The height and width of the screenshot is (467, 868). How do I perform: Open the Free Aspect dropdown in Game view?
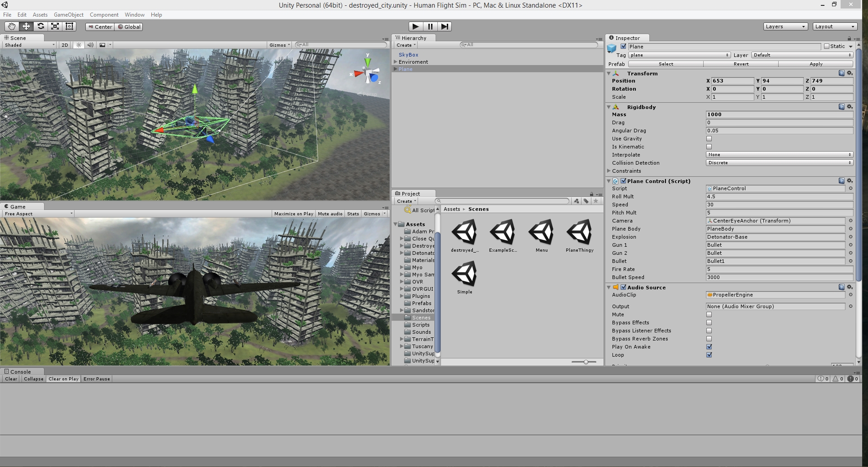[x=38, y=214]
